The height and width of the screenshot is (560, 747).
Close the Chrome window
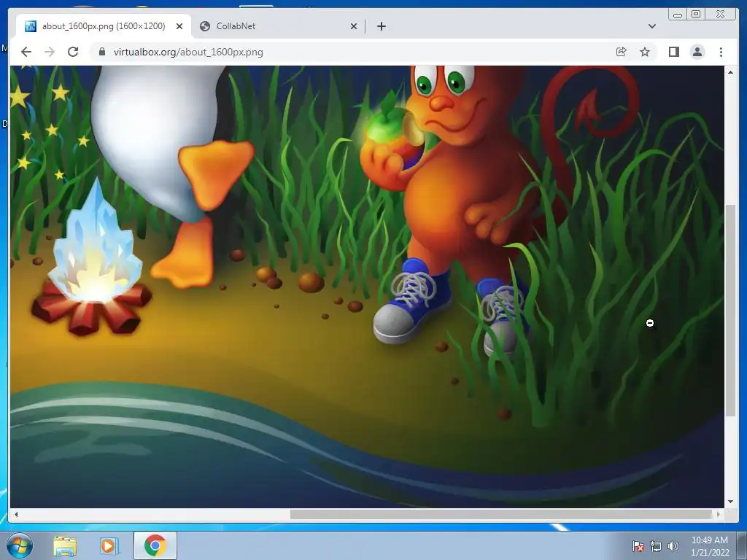click(720, 15)
